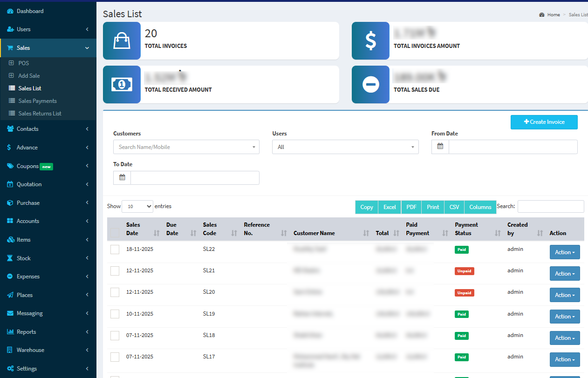Check the box for sale SL22
The width and height of the screenshot is (588, 378).
coord(115,250)
